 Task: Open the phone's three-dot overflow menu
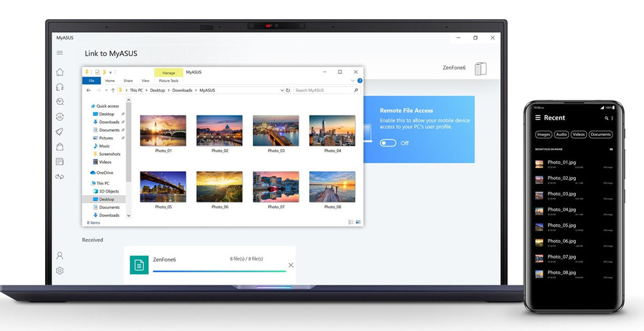[612, 118]
